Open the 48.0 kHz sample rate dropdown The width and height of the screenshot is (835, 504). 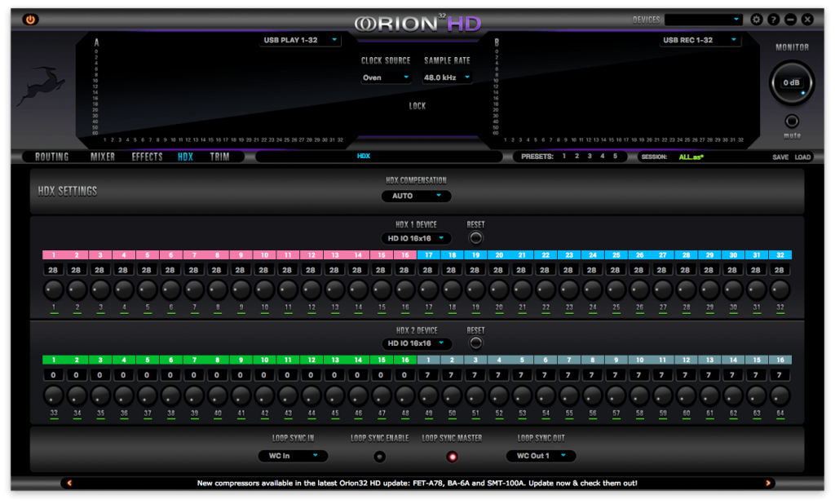click(447, 77)
